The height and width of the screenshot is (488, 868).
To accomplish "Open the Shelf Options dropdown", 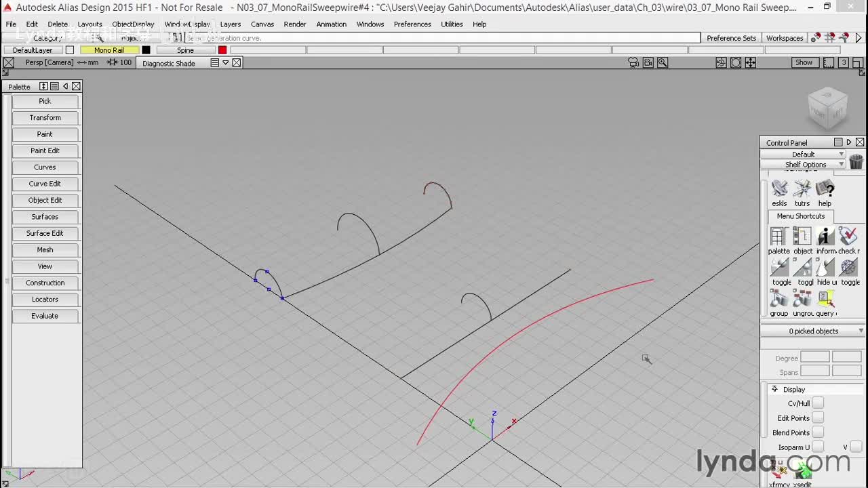I will click(804, 164).
